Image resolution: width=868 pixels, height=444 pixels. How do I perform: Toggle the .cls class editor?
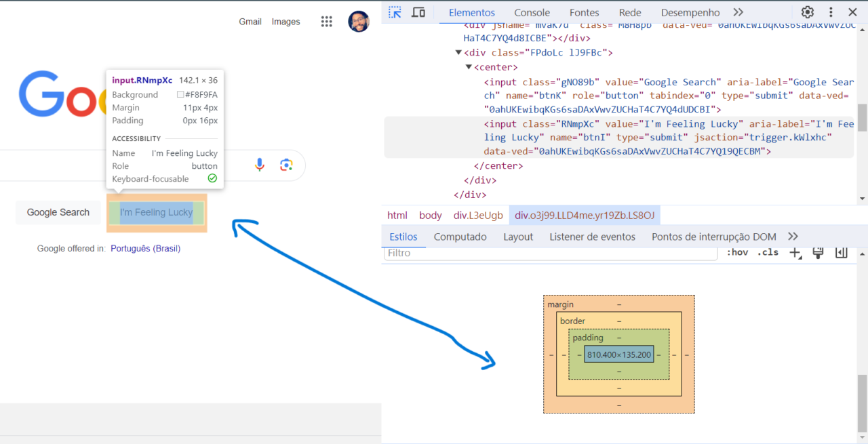click(x=768, y=251)
